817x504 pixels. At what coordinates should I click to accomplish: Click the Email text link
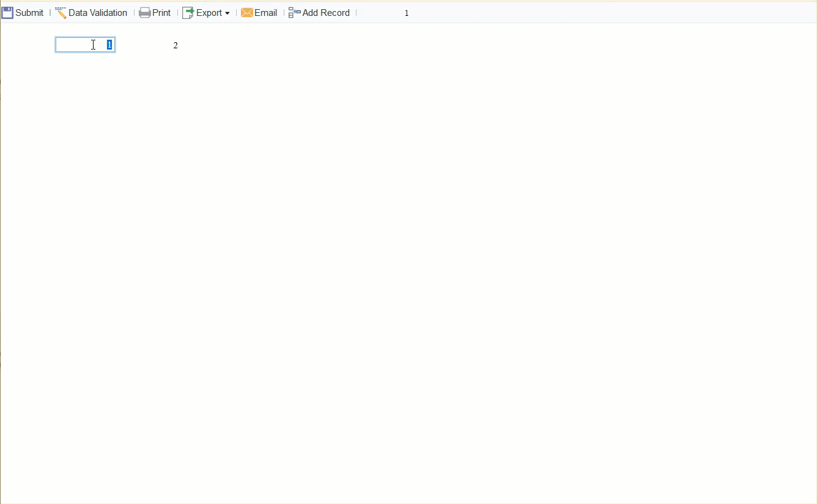click(265, 12)
